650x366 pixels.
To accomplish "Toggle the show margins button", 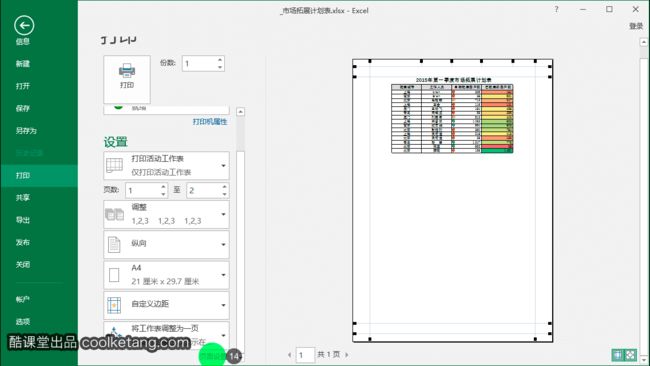I will click(617, 355).
